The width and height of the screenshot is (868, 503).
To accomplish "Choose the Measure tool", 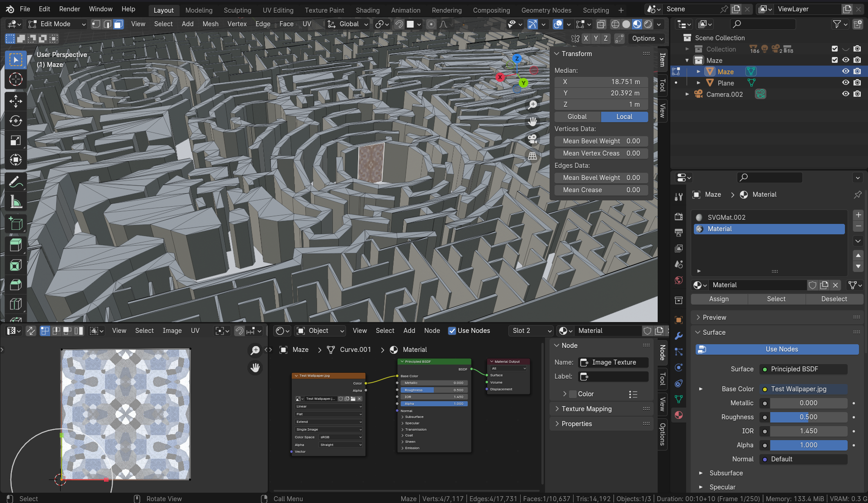I will click(x=15, y=202).
